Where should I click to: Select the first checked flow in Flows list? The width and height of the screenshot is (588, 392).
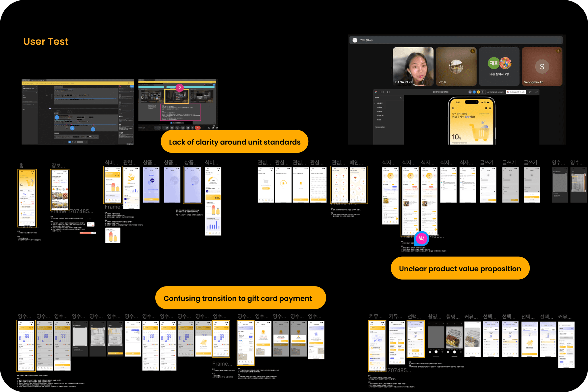click(379, 103)
